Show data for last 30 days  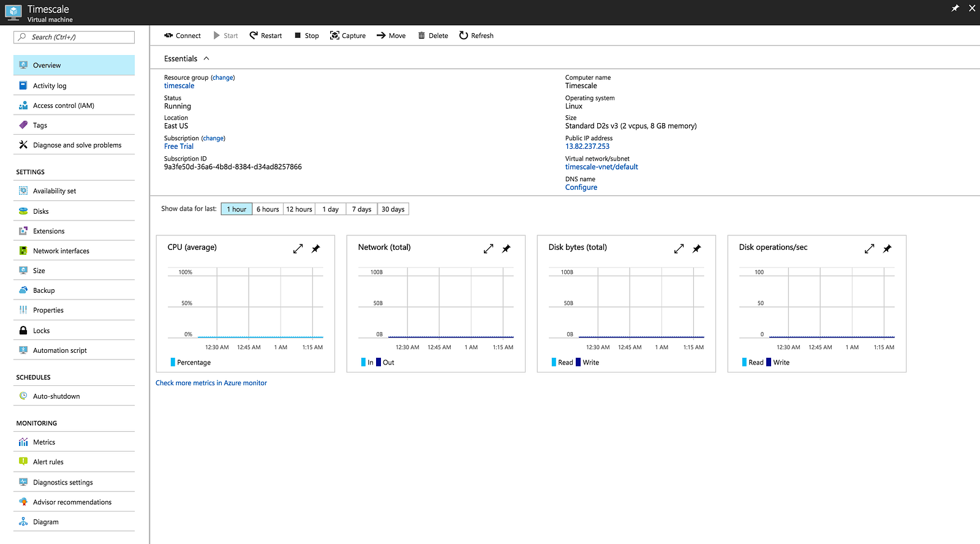pyautogui.click(x=393, y=209)
